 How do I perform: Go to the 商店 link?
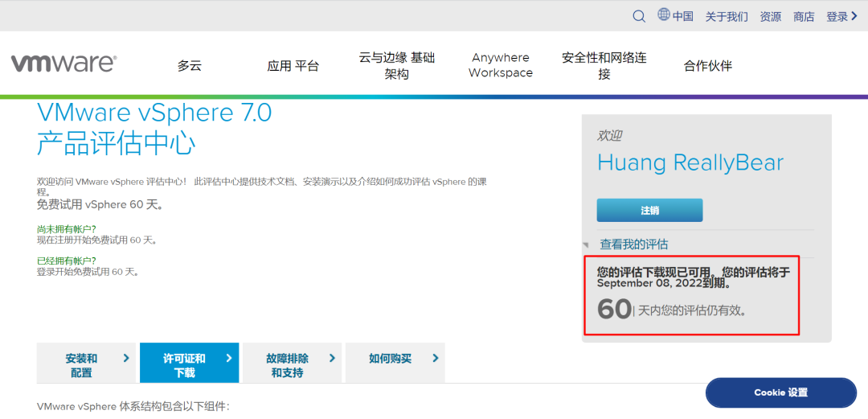(x=804, y=17)
